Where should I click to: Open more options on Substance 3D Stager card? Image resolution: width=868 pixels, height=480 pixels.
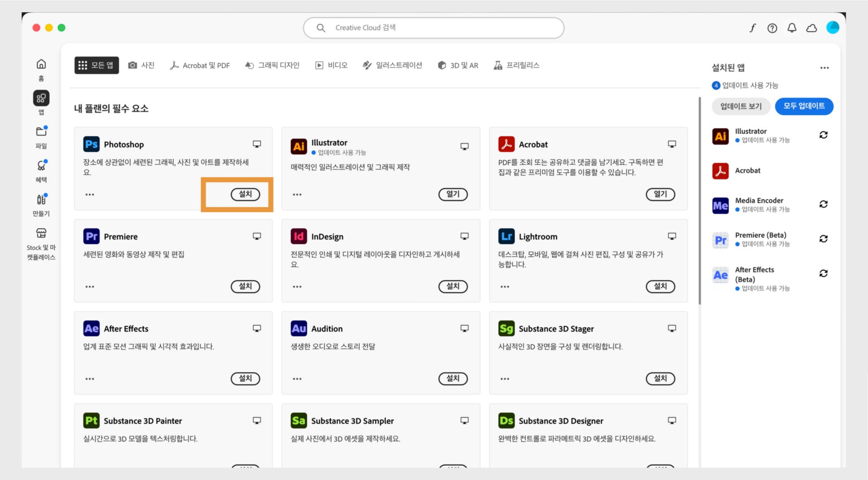click(505, 379)
